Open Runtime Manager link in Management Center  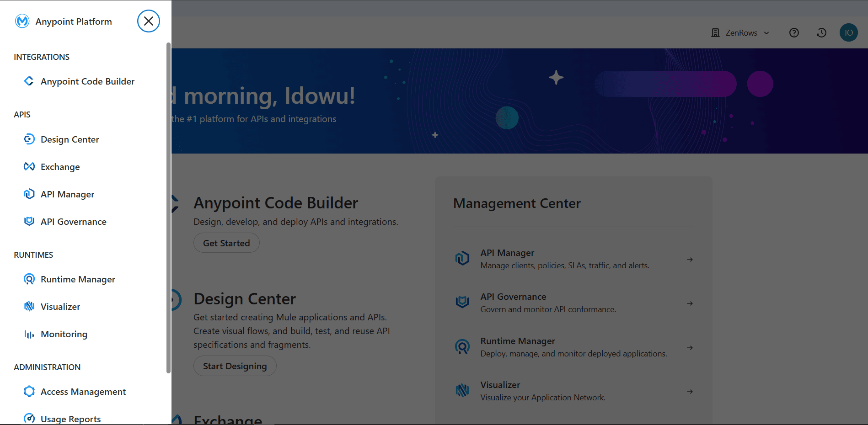pyautogui.click(x=518, y=341)
